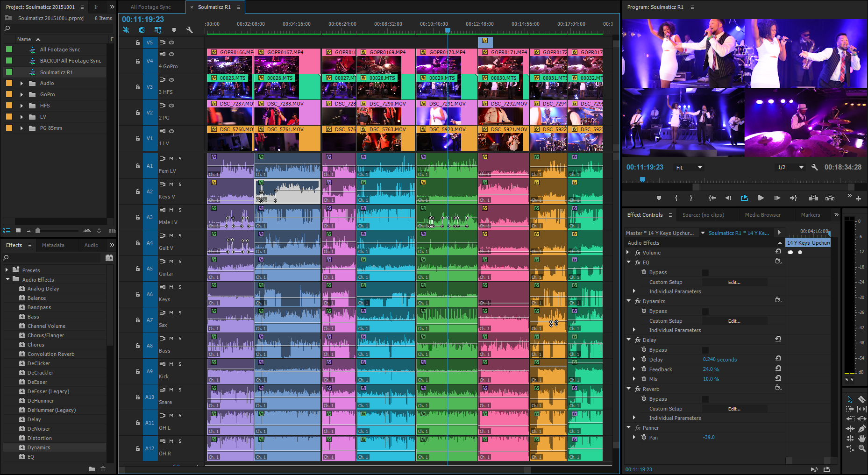Click Edit for Reverb Custom Setup
The height and width of the screenshot is (475, 868).
coord(734,409)
